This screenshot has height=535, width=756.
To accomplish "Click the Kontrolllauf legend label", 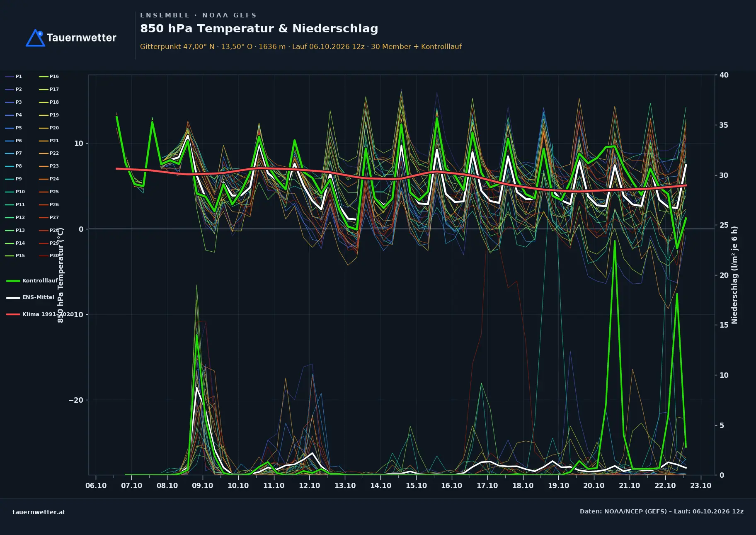I will coord(40,281).
